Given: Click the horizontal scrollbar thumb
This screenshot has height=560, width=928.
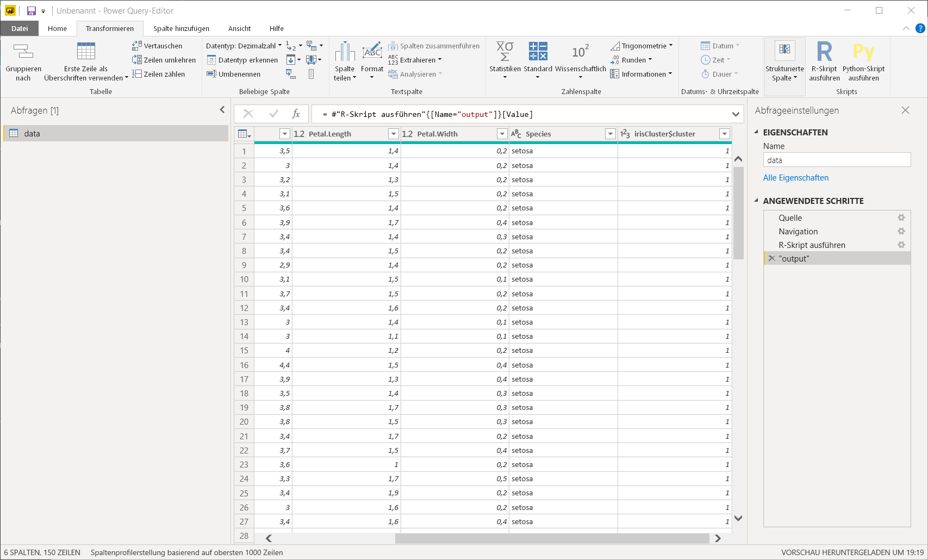Looking at the screenshot, I should click(552, 538).
